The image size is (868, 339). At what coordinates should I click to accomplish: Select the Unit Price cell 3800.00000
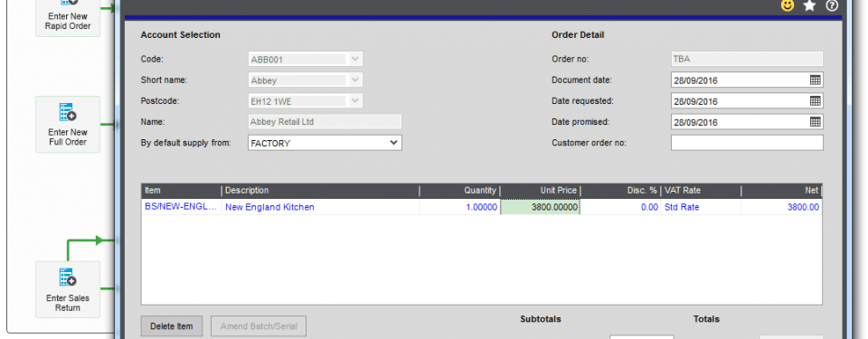pyautogui.click(x=541, y=207)
